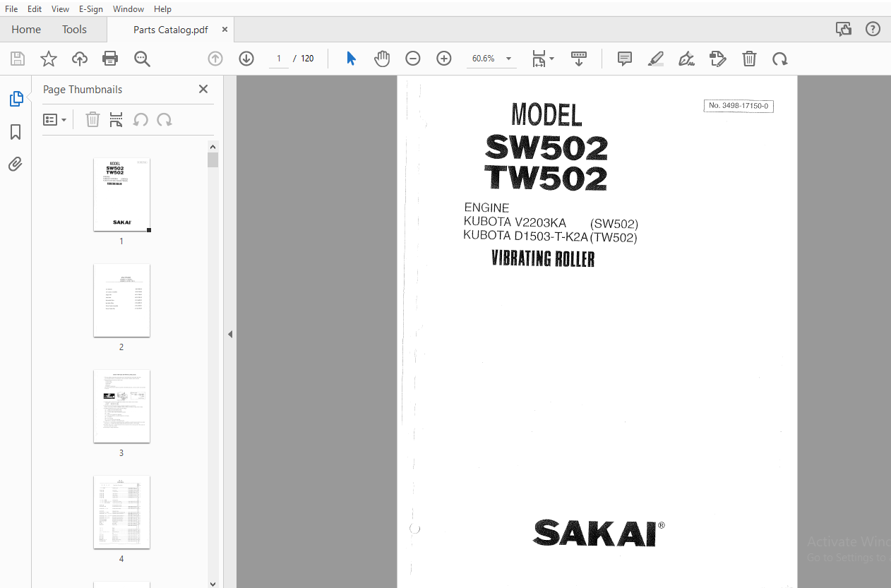Open the Window menu
Image resolution: width=891 pixels, height=588 pixels.
click(128, 9)
